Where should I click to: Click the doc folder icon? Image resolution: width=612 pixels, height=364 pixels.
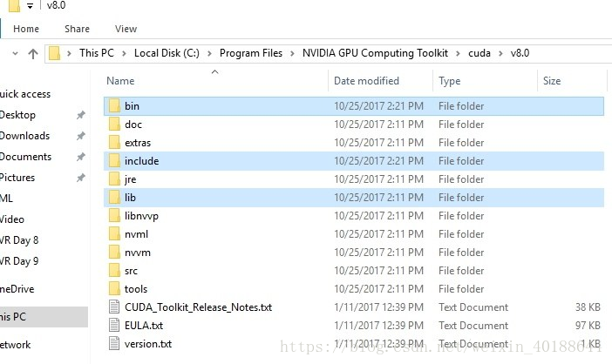114,125
